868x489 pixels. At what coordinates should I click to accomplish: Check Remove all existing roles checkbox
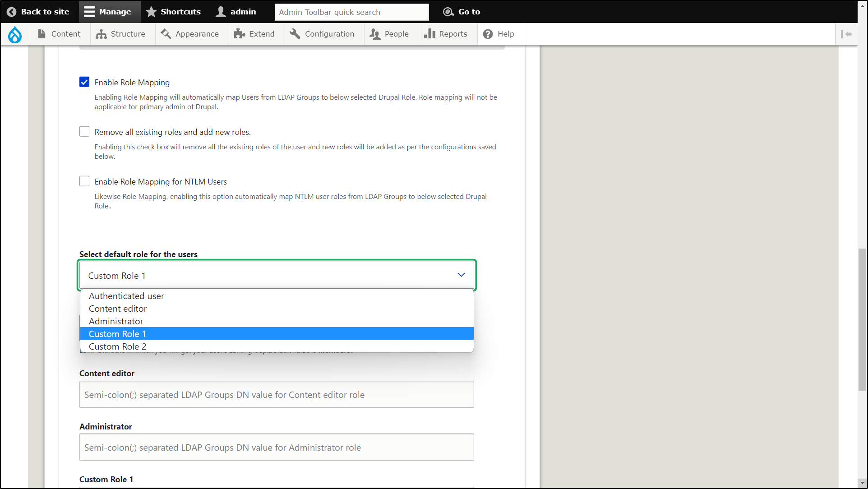click(84, 132)
